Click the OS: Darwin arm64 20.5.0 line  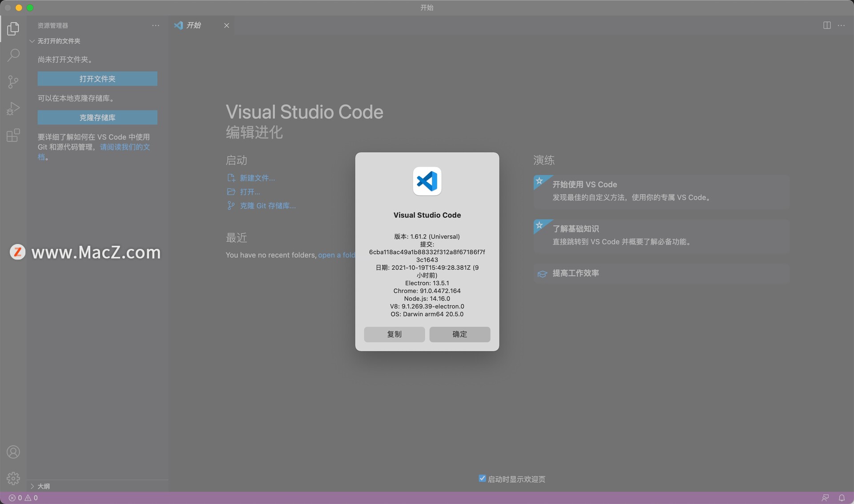click(x=427, y=314)
